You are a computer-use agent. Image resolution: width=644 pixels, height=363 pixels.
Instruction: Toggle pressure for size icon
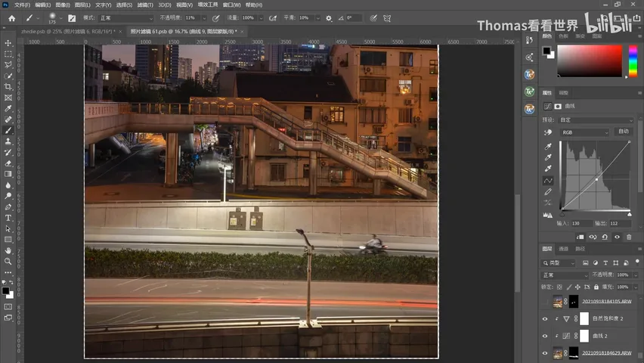373,18
